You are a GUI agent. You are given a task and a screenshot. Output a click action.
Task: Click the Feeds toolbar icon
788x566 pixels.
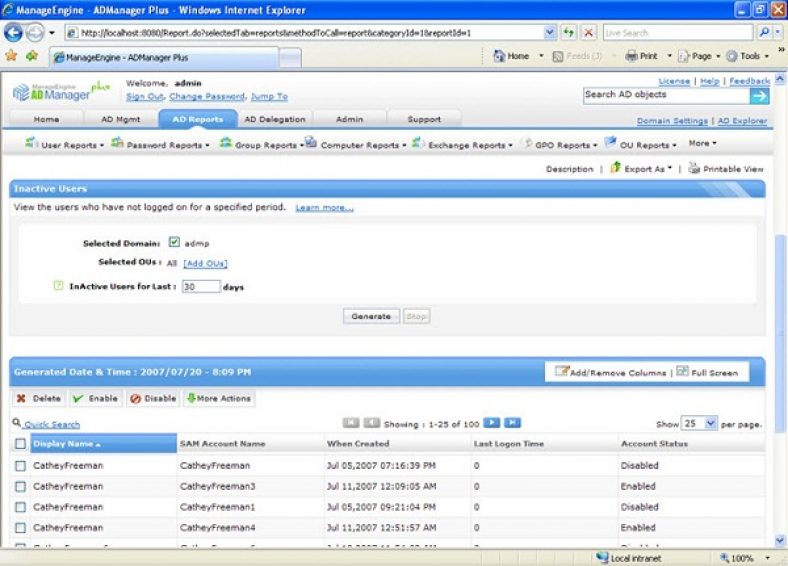point(557,56)
